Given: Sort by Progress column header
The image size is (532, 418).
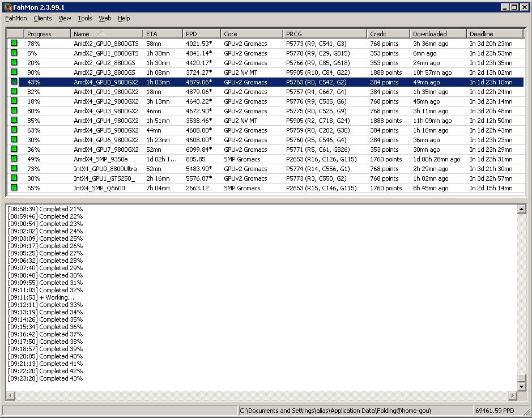Looking at the screenshot, I should click(47, 34).
